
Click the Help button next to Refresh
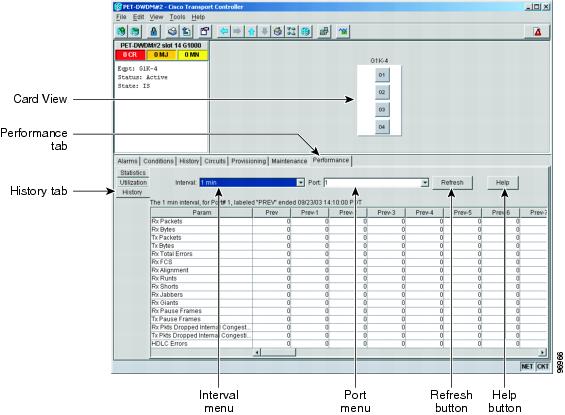click(503, 183)
